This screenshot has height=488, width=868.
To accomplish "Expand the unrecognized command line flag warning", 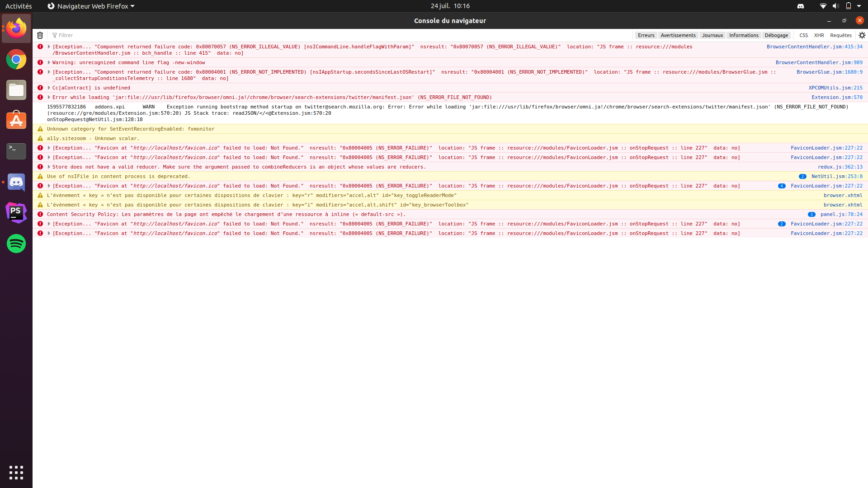I will [x=49, y=62].
